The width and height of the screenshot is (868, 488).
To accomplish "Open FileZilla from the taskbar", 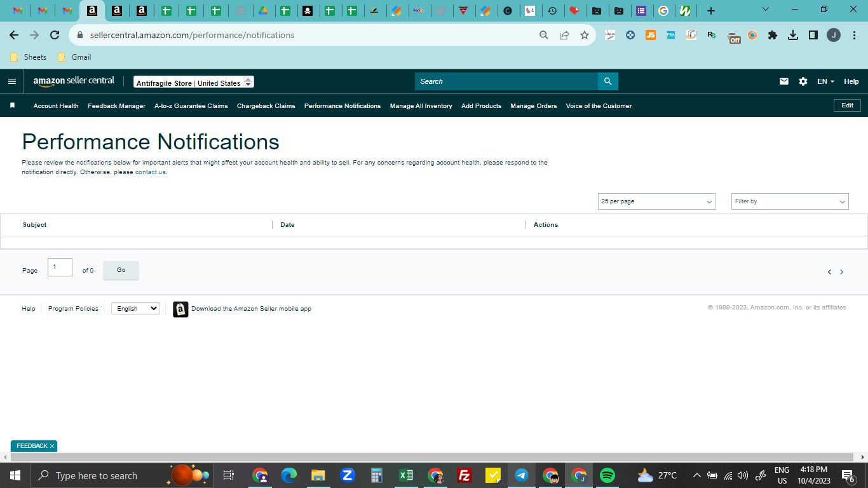I will click(x=465, y=475).
